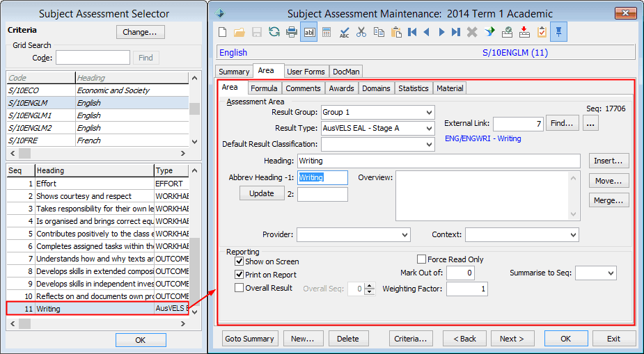The width and height of the screenshot is (644, 354).
Task: Click the grey X delete toolbar icon
Action: (x=472, y=32)
